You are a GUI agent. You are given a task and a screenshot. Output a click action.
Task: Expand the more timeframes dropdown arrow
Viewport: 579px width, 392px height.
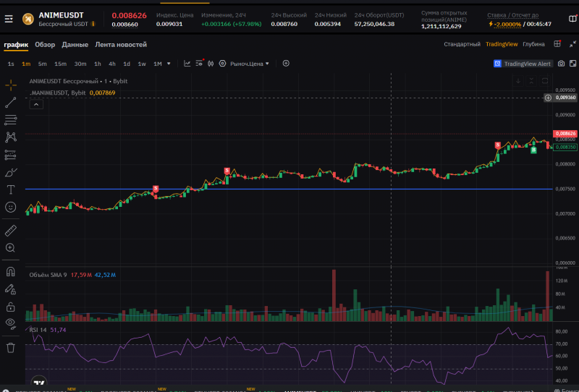(169, 64)
